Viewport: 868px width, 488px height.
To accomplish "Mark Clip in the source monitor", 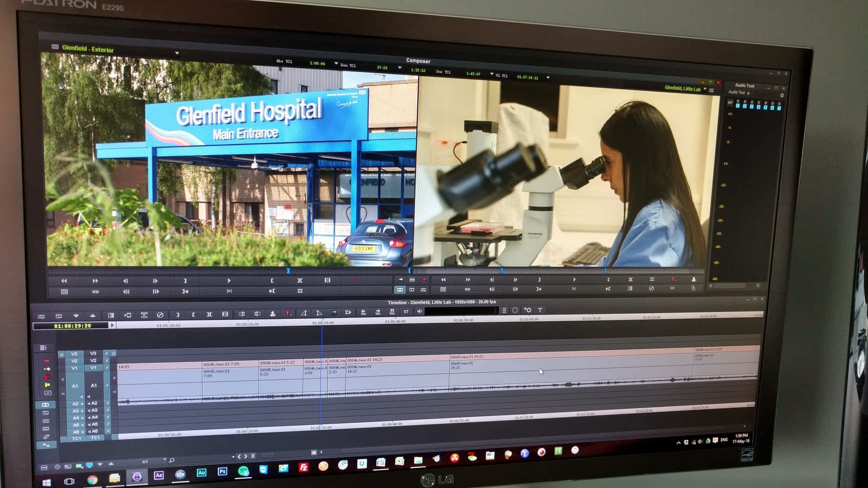I will 300,281.
